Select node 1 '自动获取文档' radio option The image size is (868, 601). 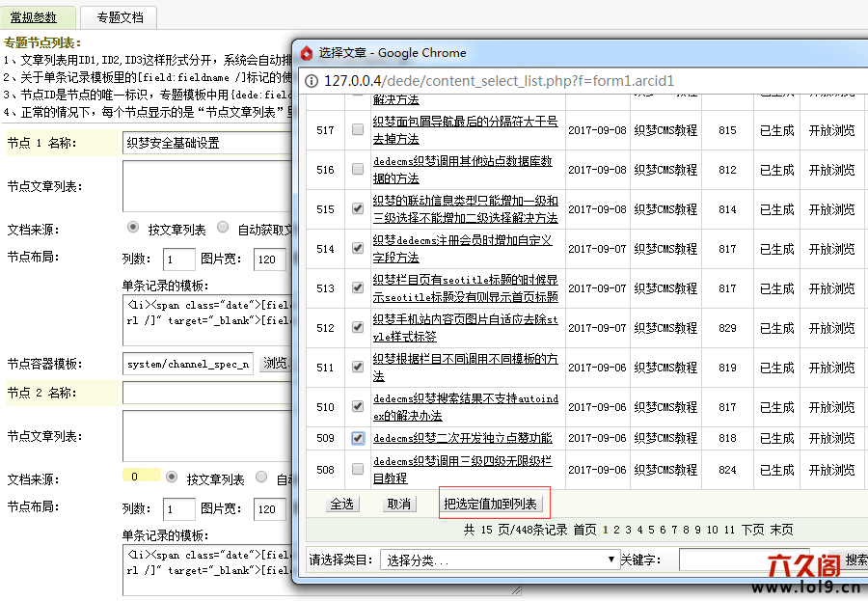pos(223,228)
